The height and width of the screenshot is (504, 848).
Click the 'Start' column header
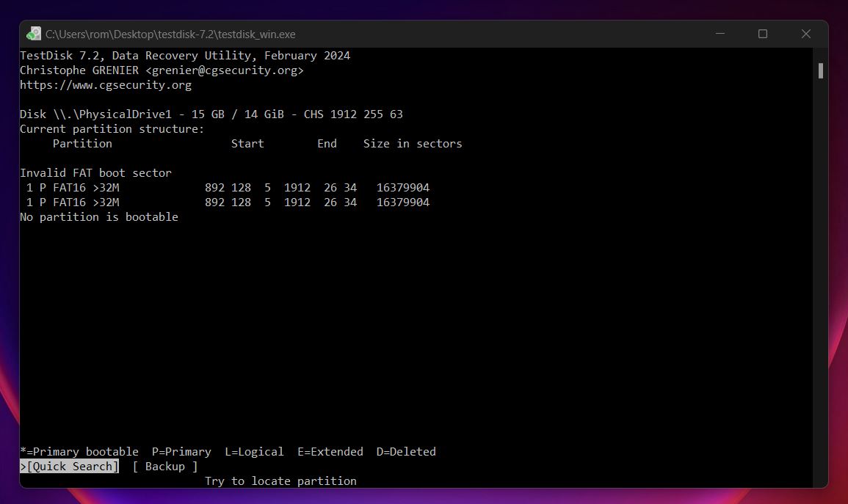coord(247,144)
